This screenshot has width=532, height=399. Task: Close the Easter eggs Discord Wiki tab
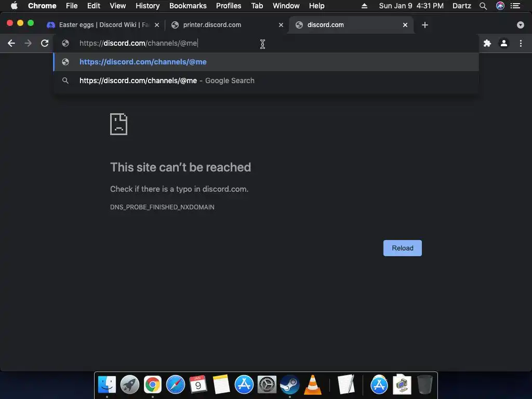157,25
